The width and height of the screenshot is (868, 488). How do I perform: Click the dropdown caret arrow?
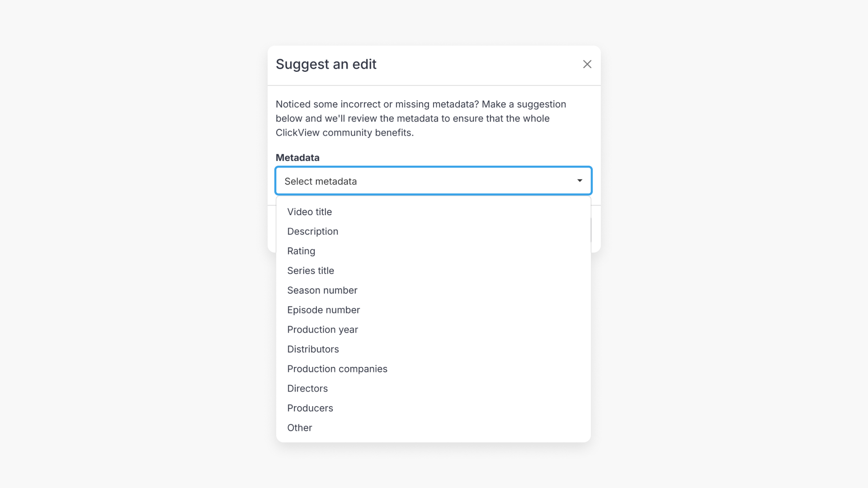tap(579, 180)
